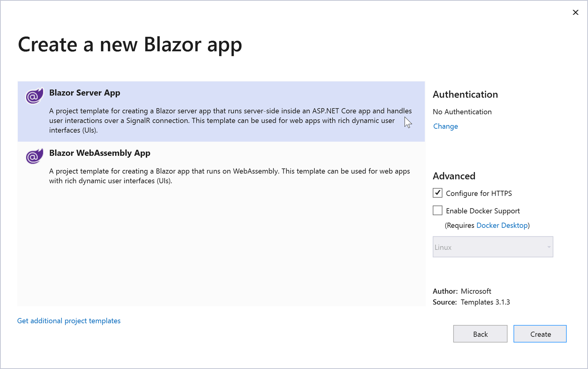Click the 'Enable Docker Support' label text

483,211
